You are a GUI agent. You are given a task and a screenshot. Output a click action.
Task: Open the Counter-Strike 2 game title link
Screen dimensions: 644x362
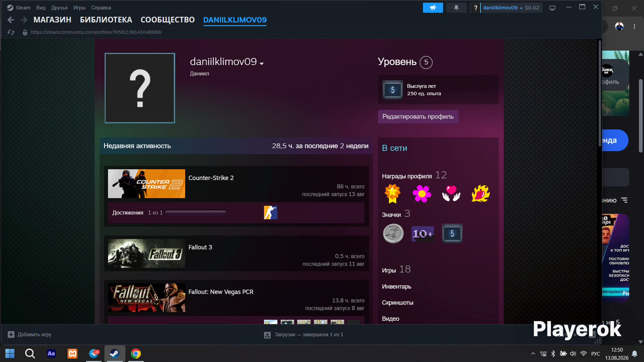[x=211, y=178]
